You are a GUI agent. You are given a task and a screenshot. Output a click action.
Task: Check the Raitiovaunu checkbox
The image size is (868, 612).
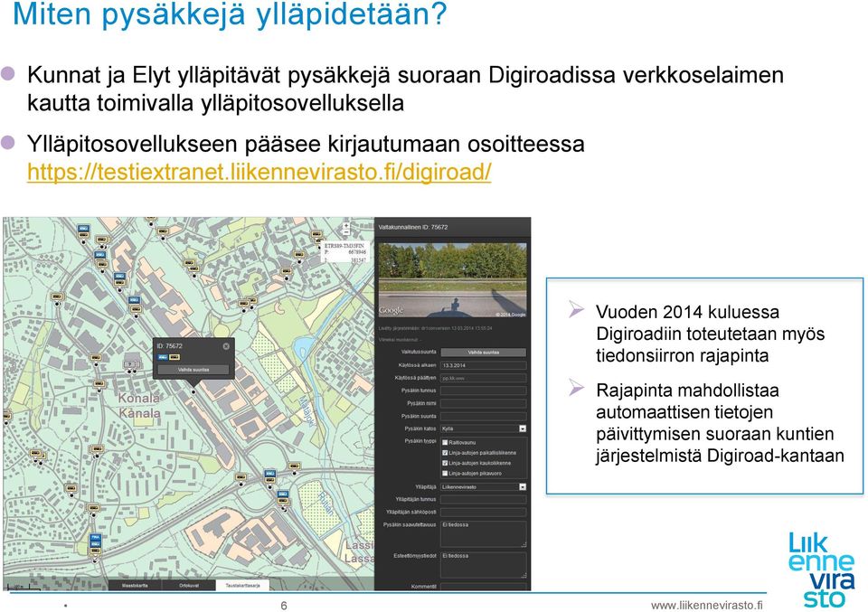pos(445,443)
